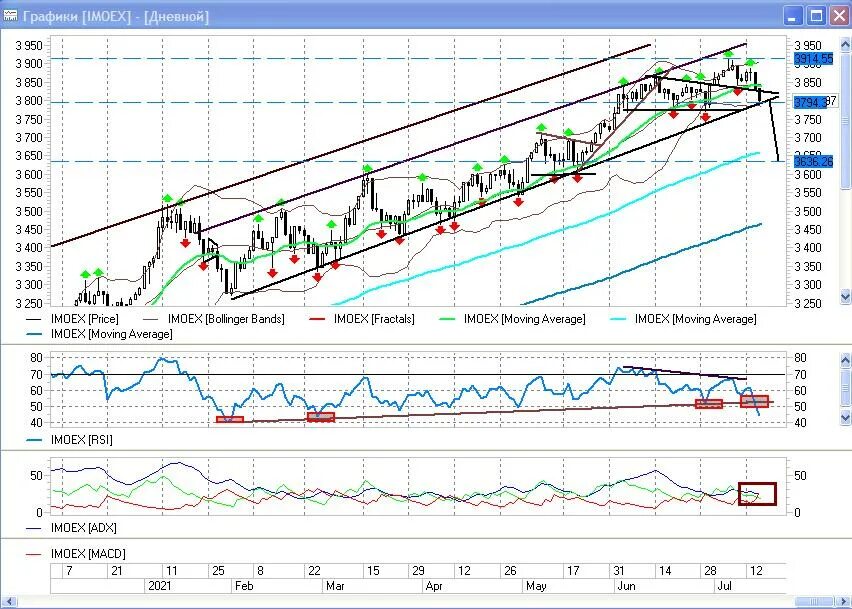852x609 pixels.
Task: Click the Apr month label
Action: coord(434,586)
